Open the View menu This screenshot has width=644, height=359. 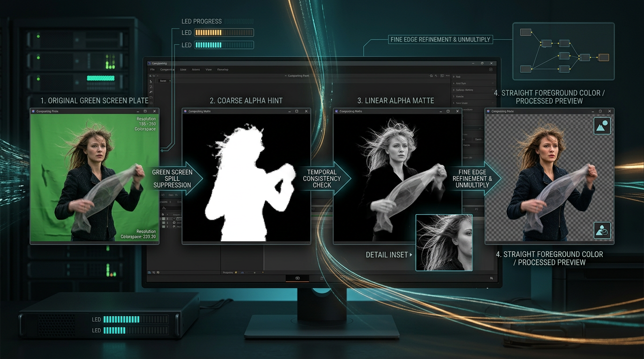pos(209,69)
